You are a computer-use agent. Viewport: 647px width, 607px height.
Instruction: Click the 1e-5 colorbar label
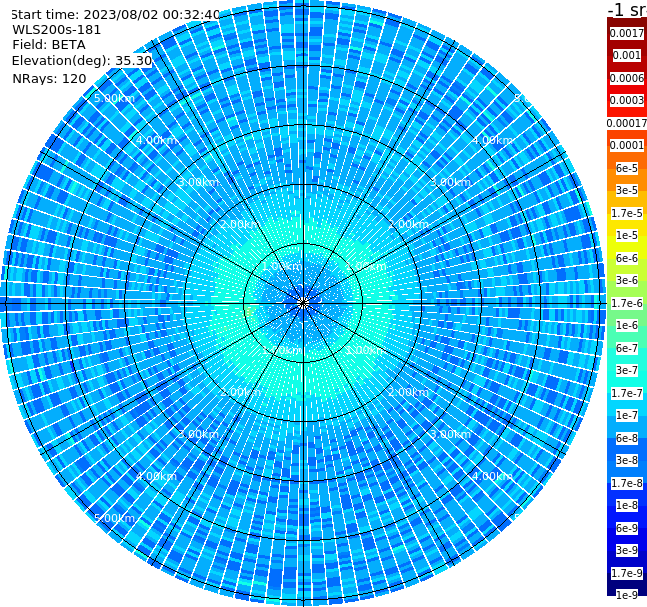point(627,236)
